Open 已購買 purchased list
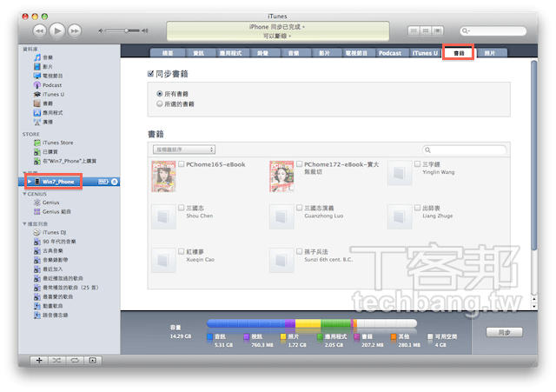Screen dimensions: 556x392 [46, 152]
